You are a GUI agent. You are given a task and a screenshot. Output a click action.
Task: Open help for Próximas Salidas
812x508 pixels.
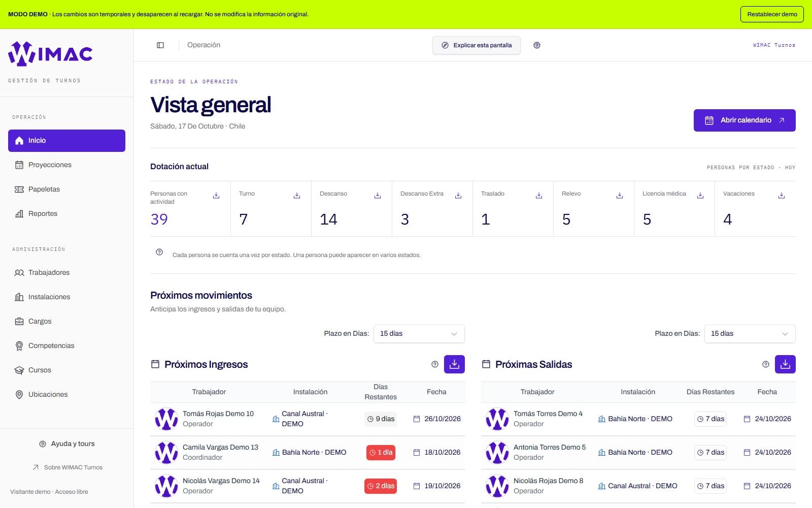(766, 364)
